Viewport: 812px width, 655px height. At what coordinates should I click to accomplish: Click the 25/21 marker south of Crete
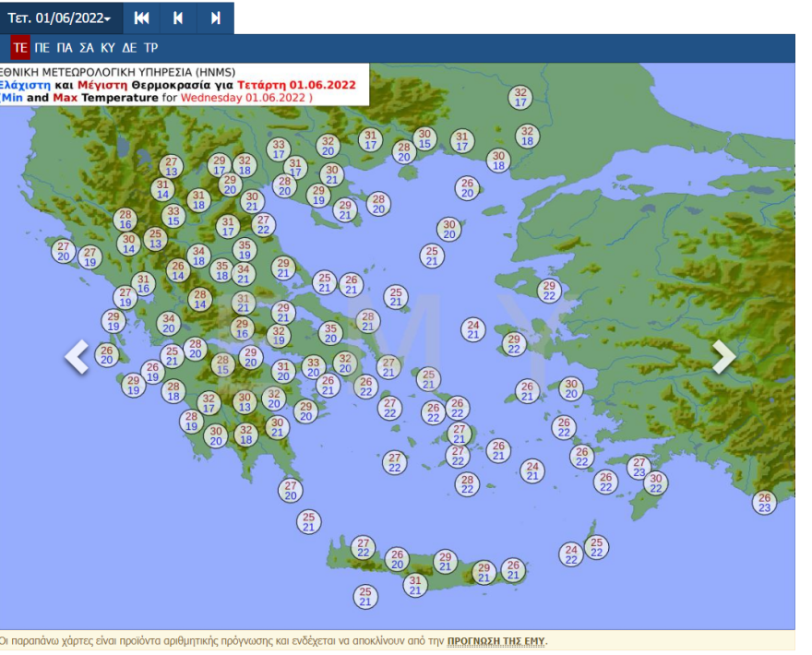pos(365,596)
